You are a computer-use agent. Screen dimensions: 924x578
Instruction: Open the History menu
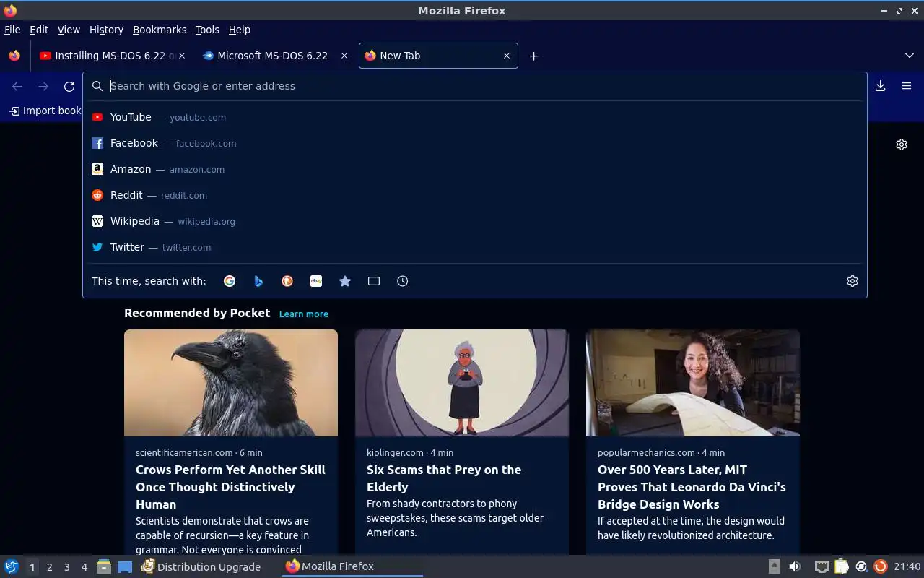[x=106, y=30]
